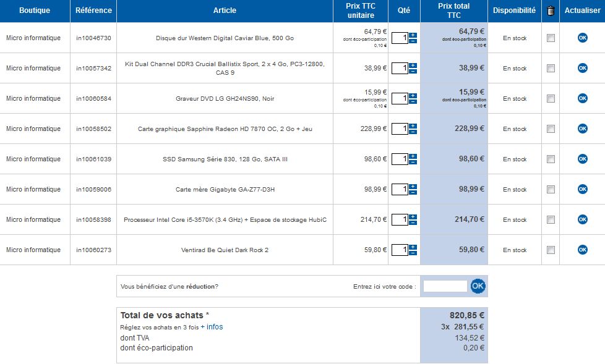The width and height of the screenshot is (605, 364).
Task: Click 'Article' column header
Action: point(225,11)
